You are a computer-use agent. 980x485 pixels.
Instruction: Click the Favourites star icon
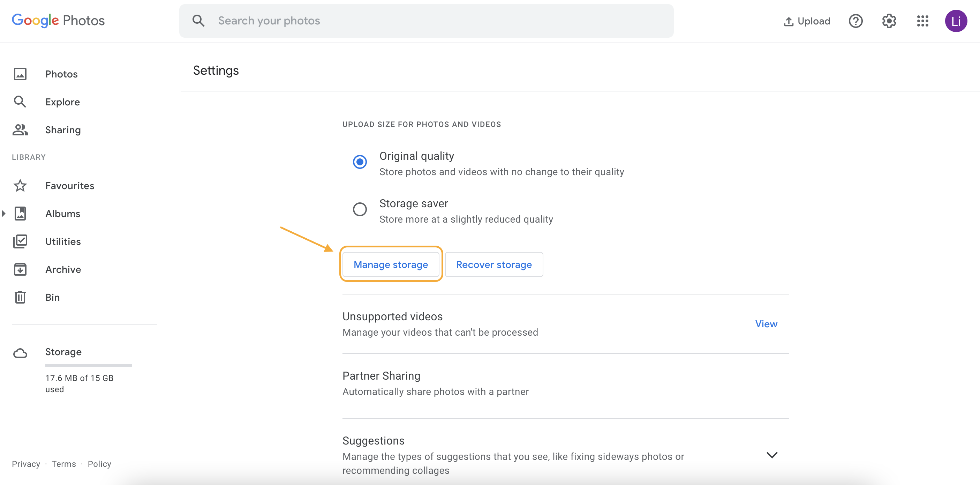[x=20, y=186]
